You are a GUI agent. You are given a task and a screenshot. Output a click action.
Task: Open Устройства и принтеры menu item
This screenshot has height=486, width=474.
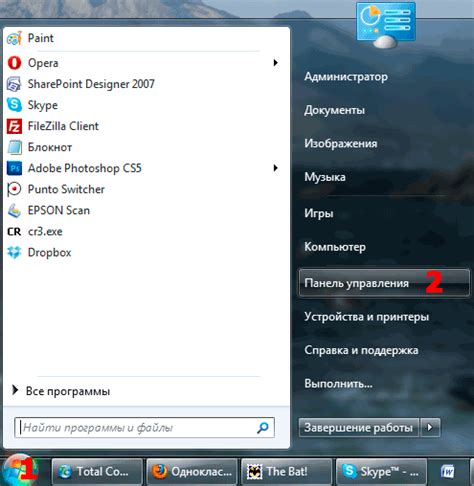click(366, 316)
